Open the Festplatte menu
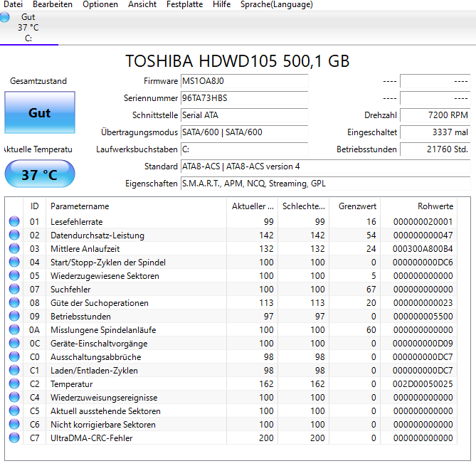Screen dimensions: 476x466 (184, 4)
